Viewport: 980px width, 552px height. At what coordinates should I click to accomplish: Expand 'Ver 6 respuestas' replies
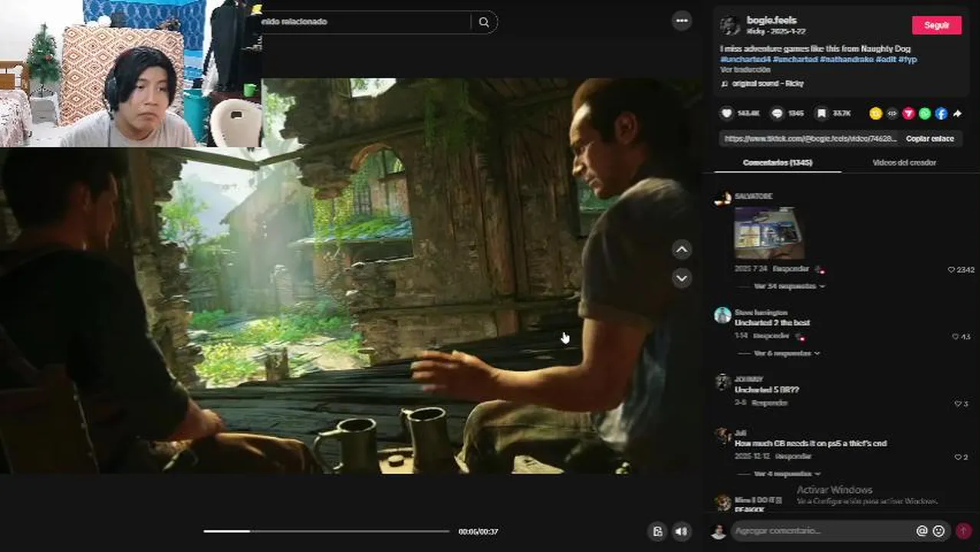[787, 353]
